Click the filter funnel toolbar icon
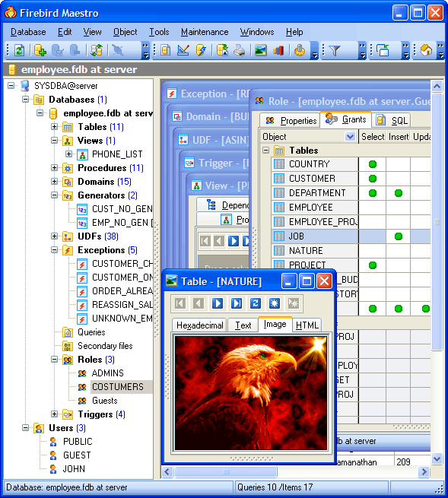Screen dimensions: 448x498 pos(335,50)
